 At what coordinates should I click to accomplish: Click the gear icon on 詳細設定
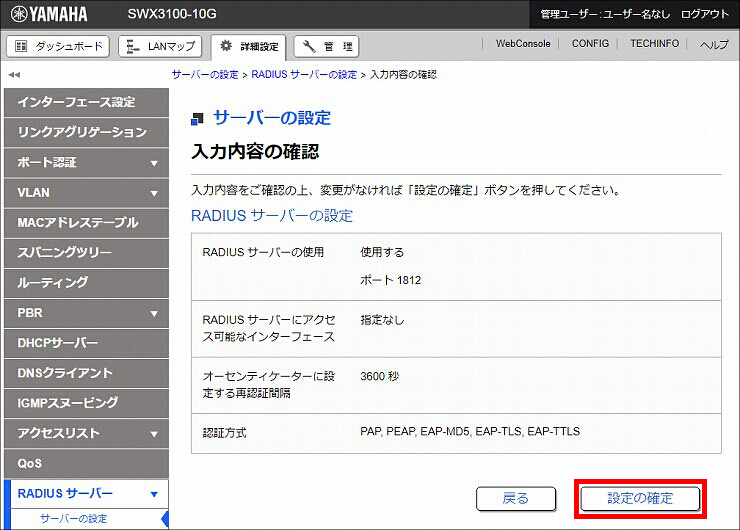226,46
